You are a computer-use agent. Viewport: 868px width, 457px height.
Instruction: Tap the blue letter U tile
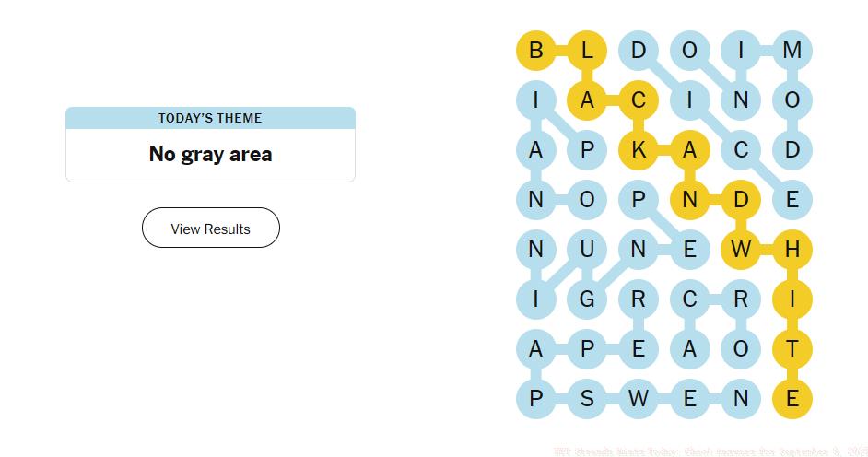[x=587, y=250]
